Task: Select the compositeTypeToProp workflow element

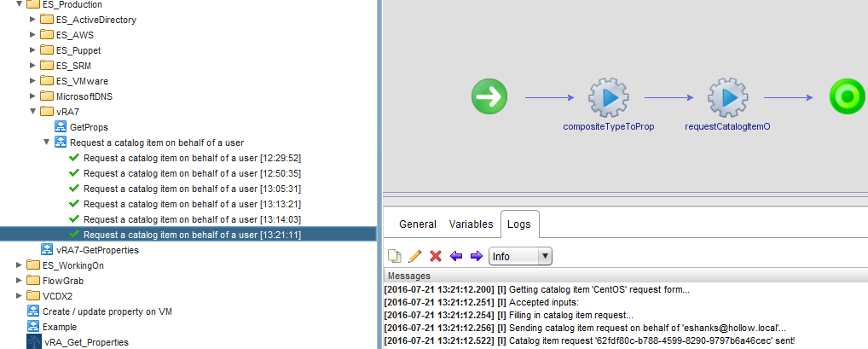Action: pos(610,98)
